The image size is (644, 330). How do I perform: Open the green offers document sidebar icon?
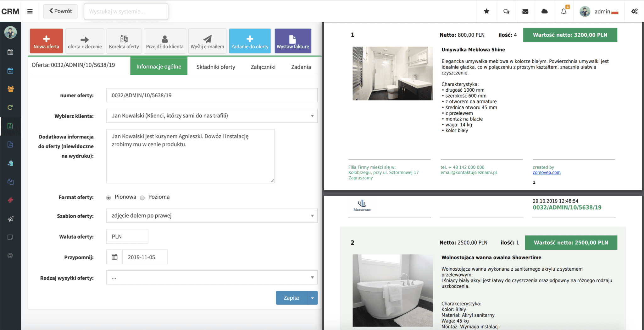click(x=10, y=126)
